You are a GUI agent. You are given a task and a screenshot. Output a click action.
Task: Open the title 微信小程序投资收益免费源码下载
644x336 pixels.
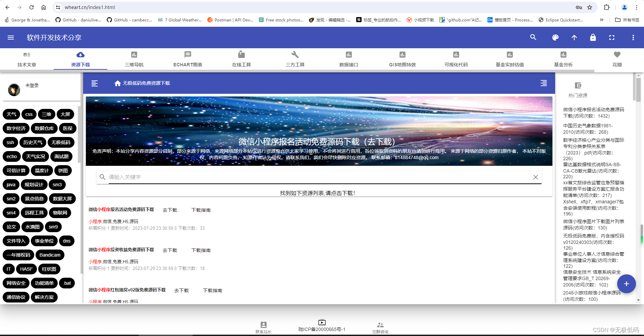[121, 250]
